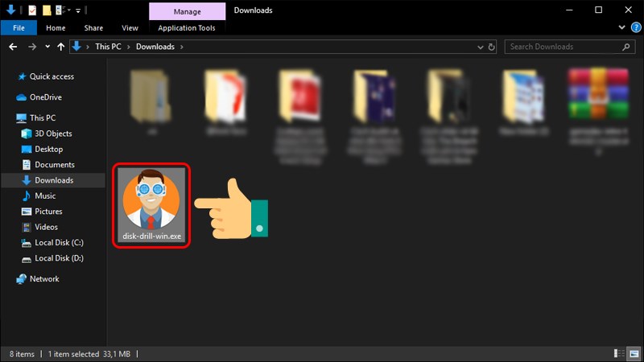Switch to the View ribbon tab
Image resolution: width=644 pixels, height=362 pixels.
tap(130, 28)
